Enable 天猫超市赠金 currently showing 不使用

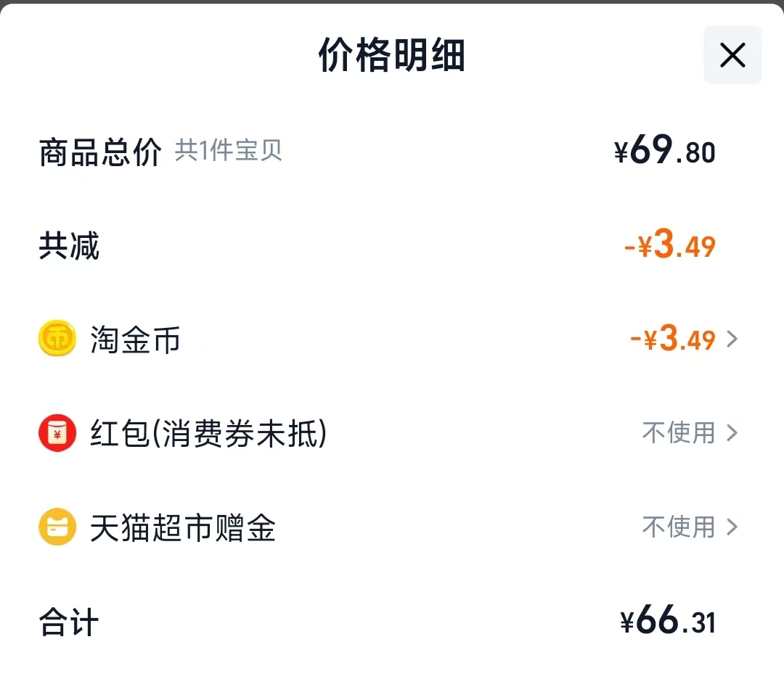[x=679, y=527]
